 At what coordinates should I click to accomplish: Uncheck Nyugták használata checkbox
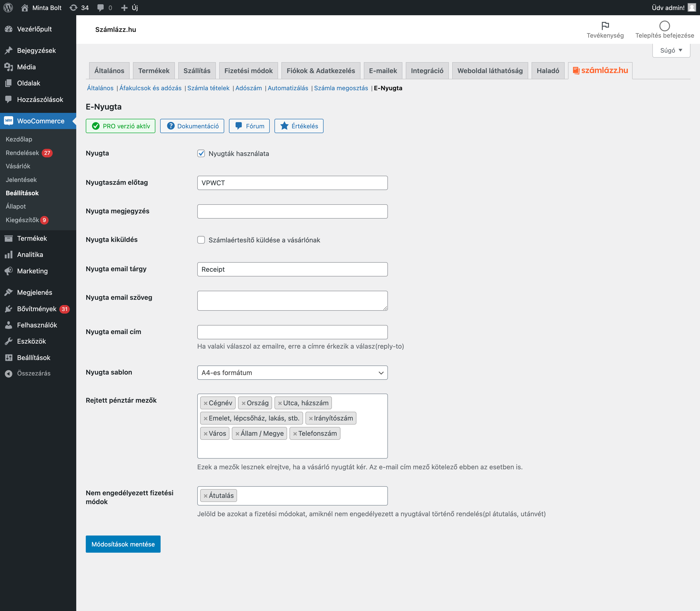(x=201, y=153)
